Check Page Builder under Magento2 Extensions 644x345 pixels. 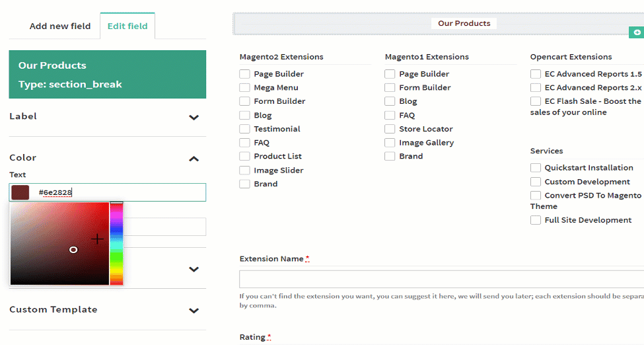click(x=245, y=74)
